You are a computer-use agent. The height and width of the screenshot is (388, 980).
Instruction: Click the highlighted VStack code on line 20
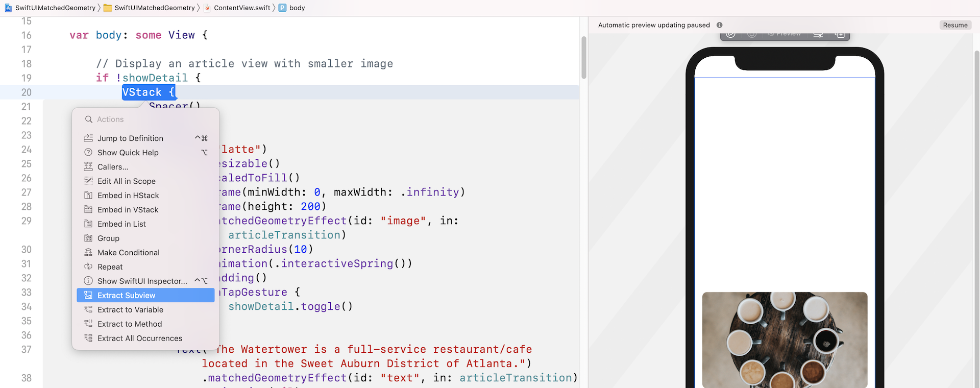point(149,92)
